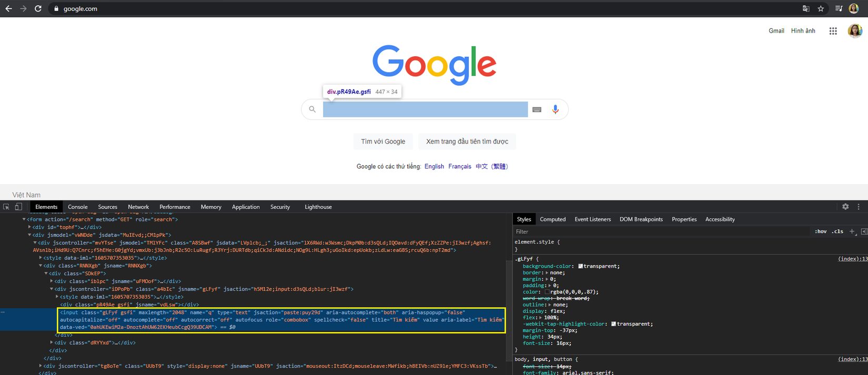Collapse the form action=/search node

(24, 219)
